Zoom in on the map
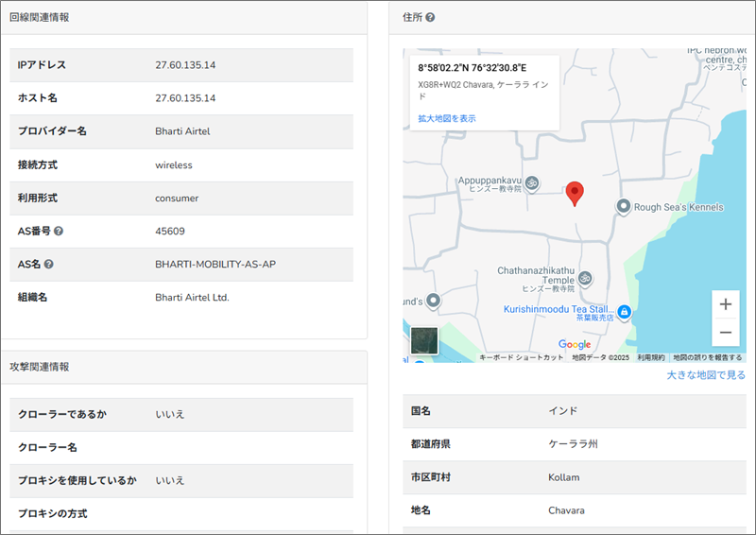Screen dimensions: 756x535 [725, 304]
